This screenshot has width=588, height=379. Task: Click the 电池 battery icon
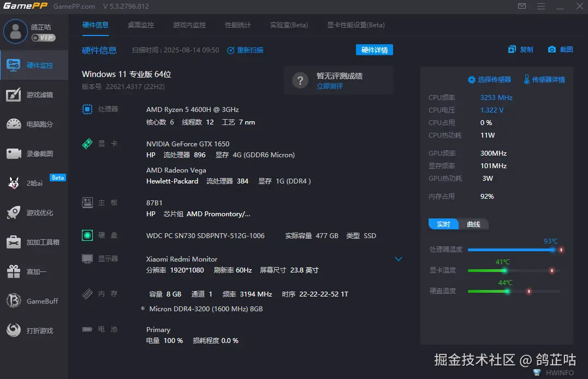(x=87, y=329)
